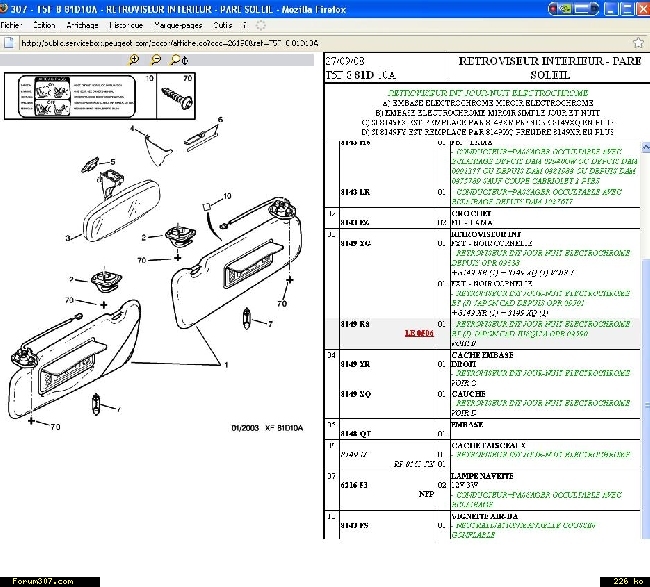Open the ? help menu
Viewport: 650px width, 587px height.
click(245, 25)
